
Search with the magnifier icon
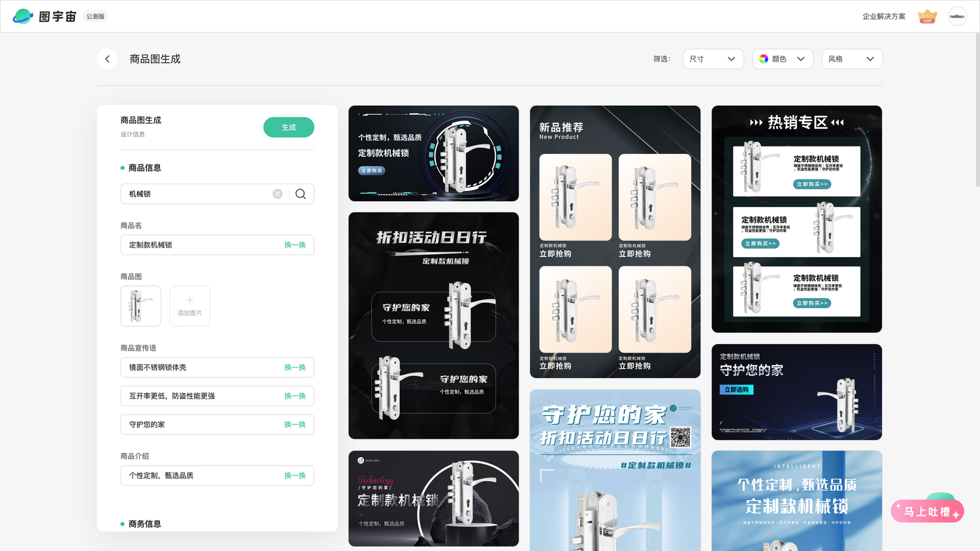[301, 194]
